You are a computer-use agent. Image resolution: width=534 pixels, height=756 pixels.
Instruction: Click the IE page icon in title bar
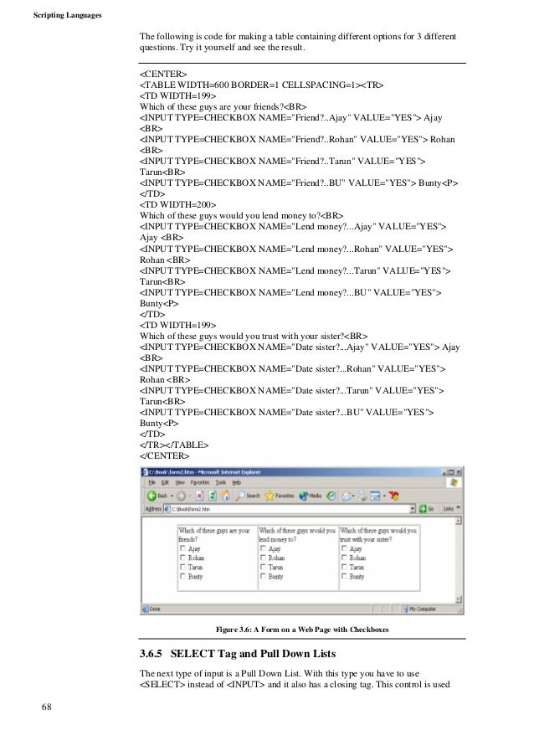145,472
